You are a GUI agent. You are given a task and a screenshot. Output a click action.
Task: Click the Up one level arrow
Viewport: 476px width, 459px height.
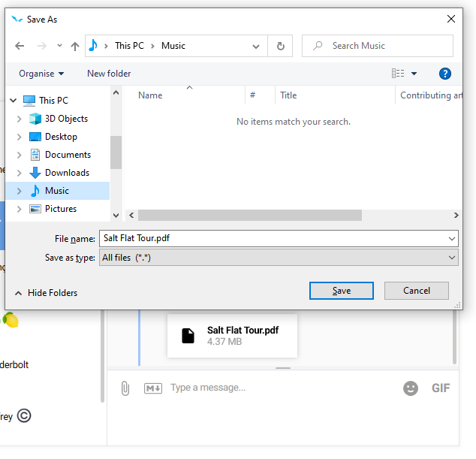pyautogui.click(x=75, y=46)
